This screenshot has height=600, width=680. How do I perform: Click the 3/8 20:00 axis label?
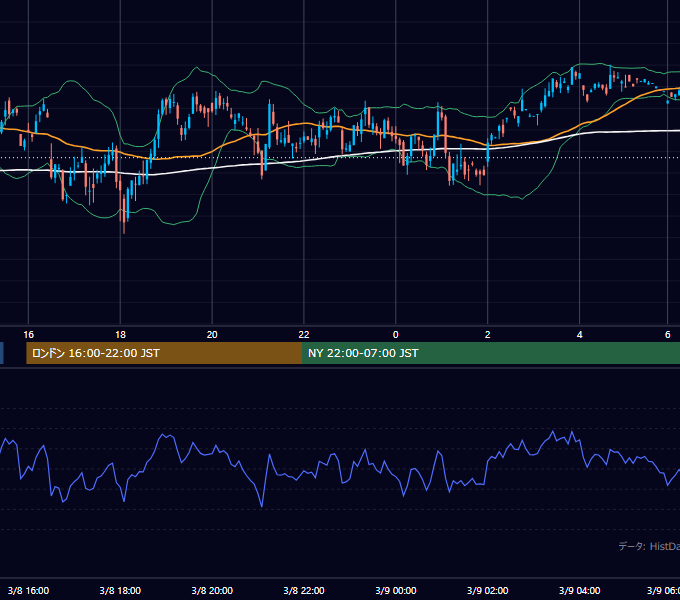coord(212,590)
